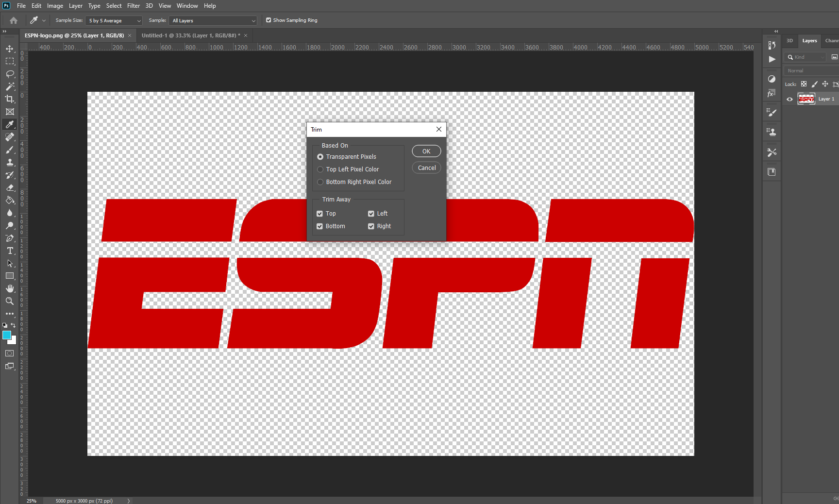
Task: Select the Hand tool
Action: pos(10,288)
